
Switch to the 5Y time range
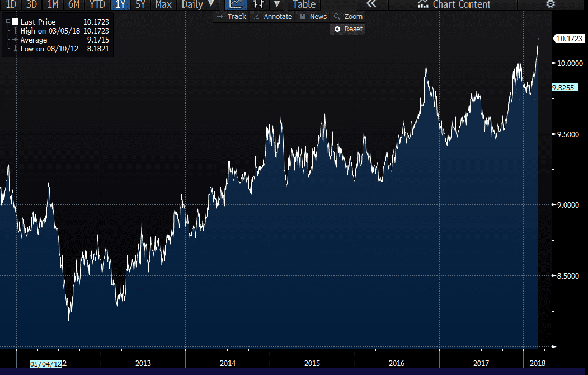(140, 4)
